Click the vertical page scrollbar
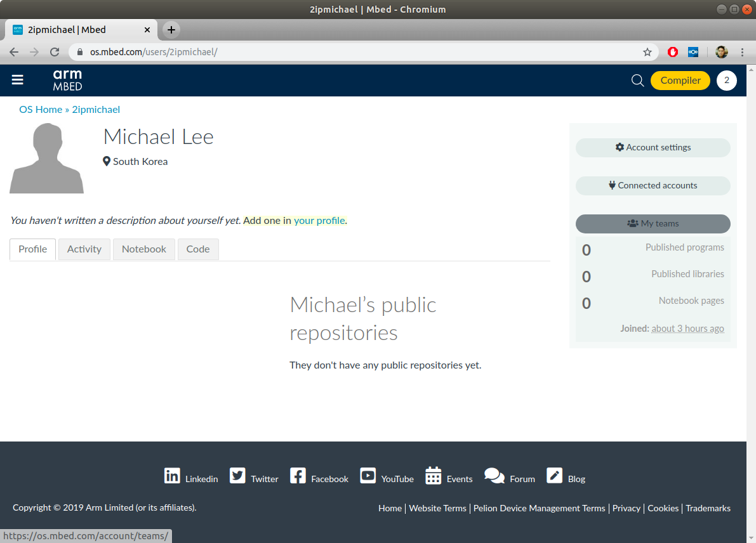This screenshot has width=756, height=543. [751, 304]
